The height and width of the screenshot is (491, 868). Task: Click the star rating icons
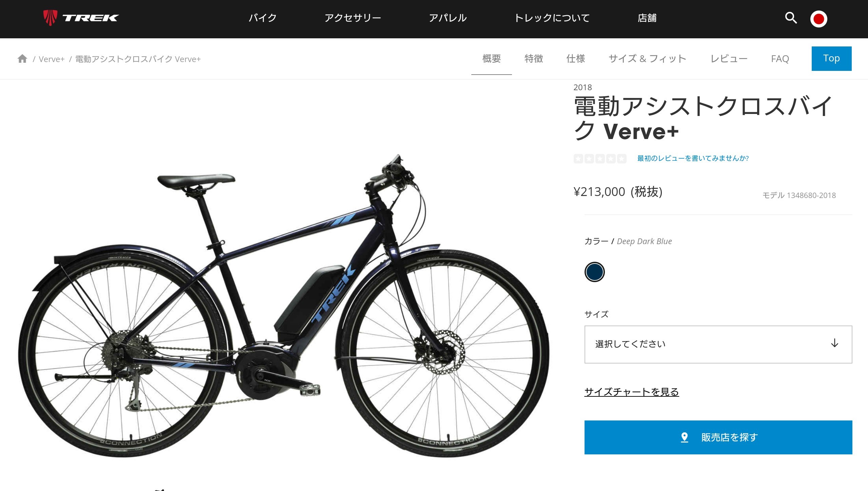coord(600,158)
